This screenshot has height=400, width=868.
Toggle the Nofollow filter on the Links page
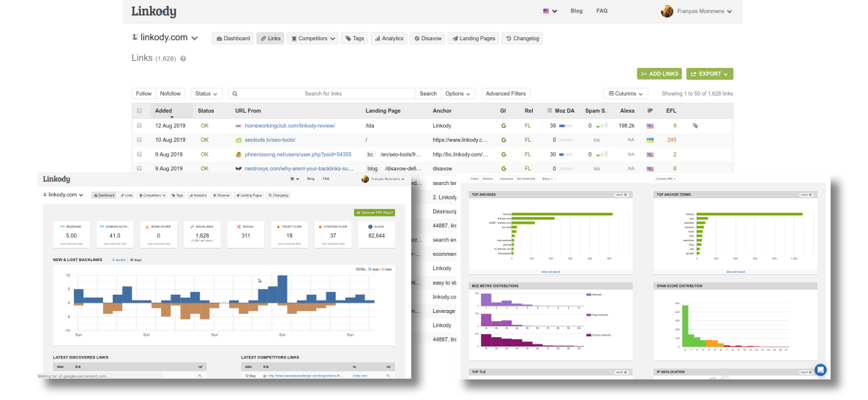171,94
